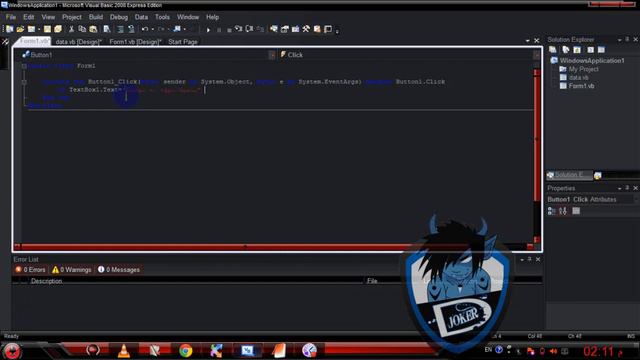
Task: Open the Click method name dropdown
Action: (x=536, y=55)
